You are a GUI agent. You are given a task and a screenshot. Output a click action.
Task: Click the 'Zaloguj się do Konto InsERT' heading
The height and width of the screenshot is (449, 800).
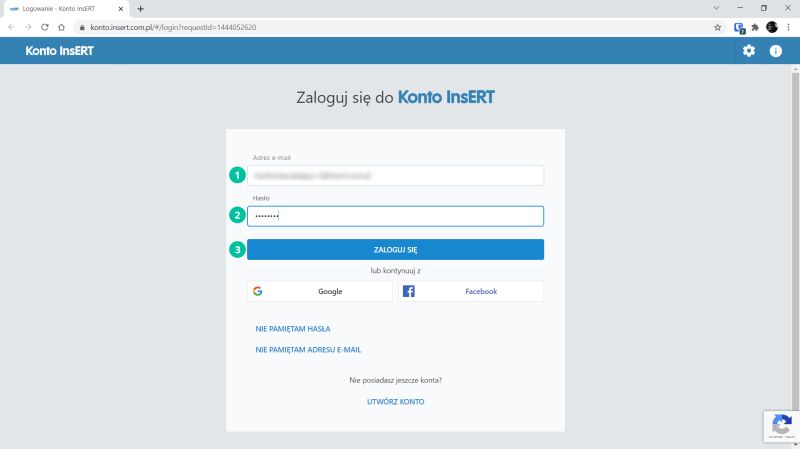[x=395, y=97]
